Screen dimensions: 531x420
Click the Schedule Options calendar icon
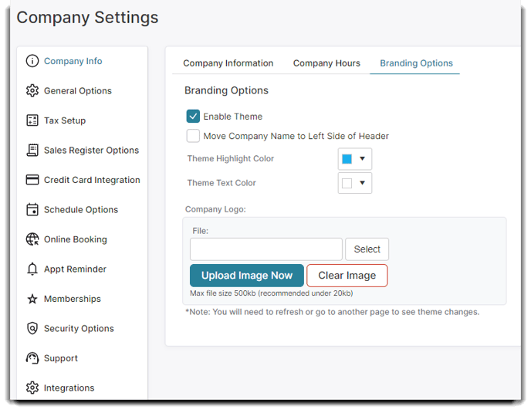click(32, 209)
